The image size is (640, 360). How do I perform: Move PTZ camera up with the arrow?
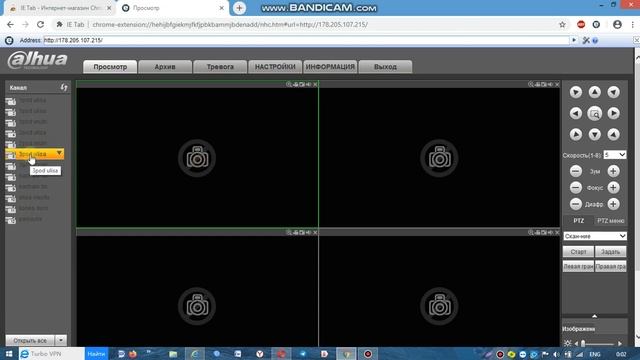click(x=595, y=92)
